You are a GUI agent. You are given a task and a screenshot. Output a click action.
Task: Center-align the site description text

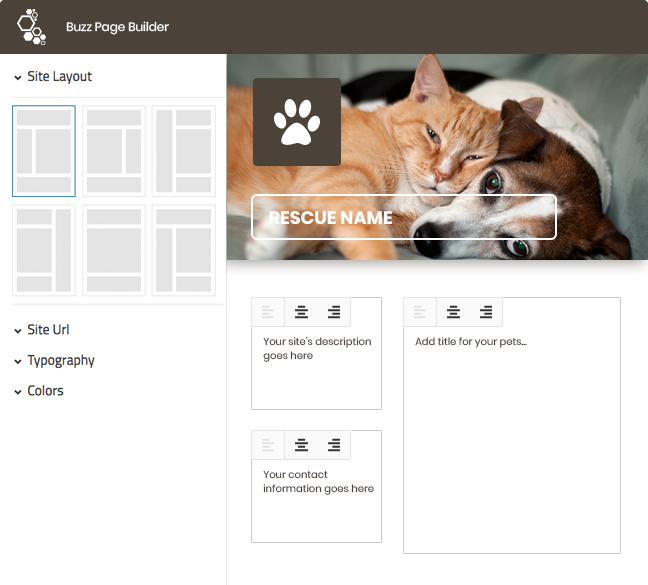pyautogui.click(x=301, y=312)
